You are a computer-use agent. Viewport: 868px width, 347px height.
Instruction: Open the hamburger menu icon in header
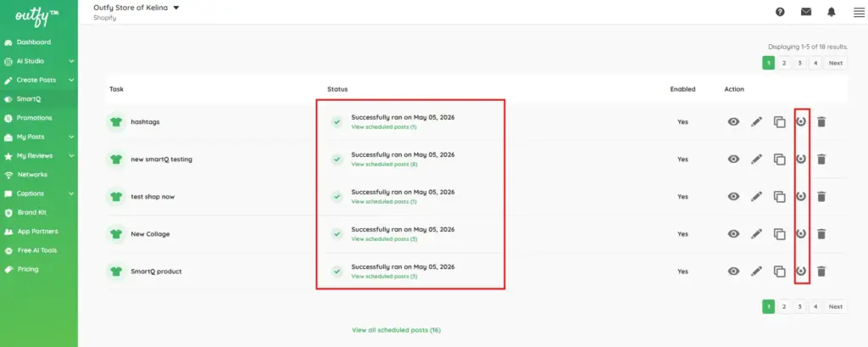pyautogui.click(x=859, y=12)
